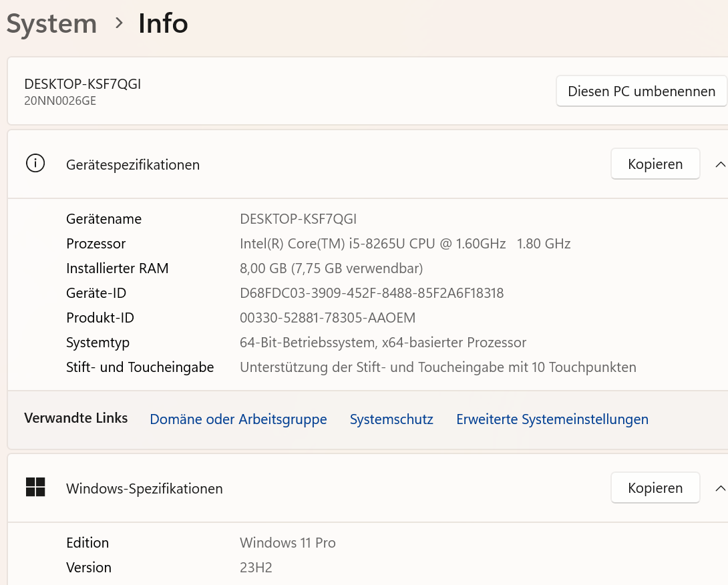This screenshot has height=585, width=728.
Task: Click the Windows logo icon beside Windows-Spezifikationen
Action: 35,487
